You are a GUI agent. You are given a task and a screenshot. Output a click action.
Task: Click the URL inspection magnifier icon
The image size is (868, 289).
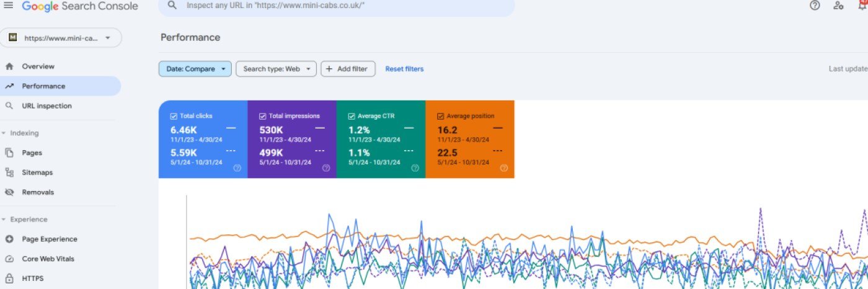click(9, 106)
